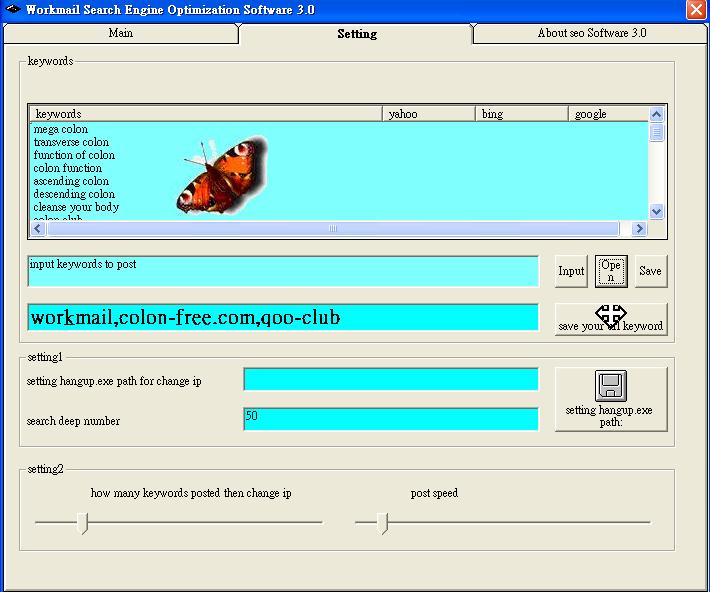The width and height of the screenshot is (710, 592).
Task: Click save your all keyword button
Action: 611,319
